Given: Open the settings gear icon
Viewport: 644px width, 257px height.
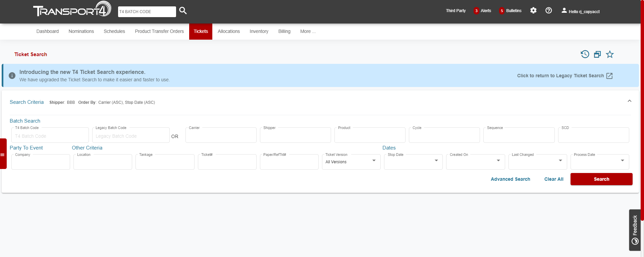Looking at the screenshot, I should pyautogui.click(x=533, y=10).
